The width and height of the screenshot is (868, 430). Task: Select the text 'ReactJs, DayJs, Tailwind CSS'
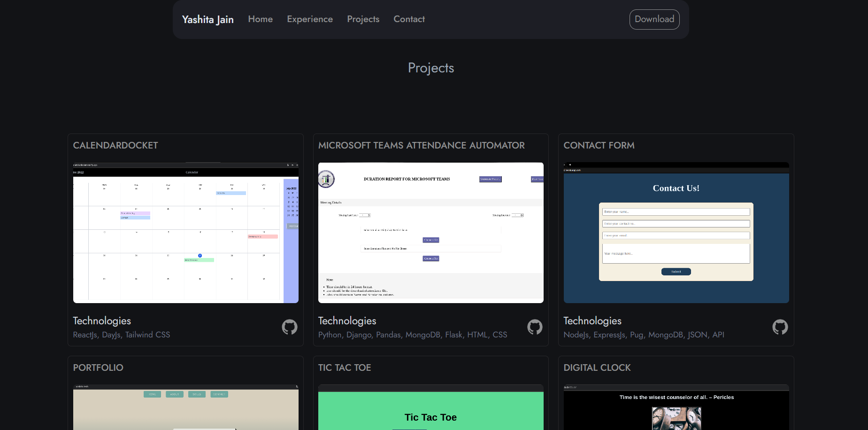click(x=122, y=335)
